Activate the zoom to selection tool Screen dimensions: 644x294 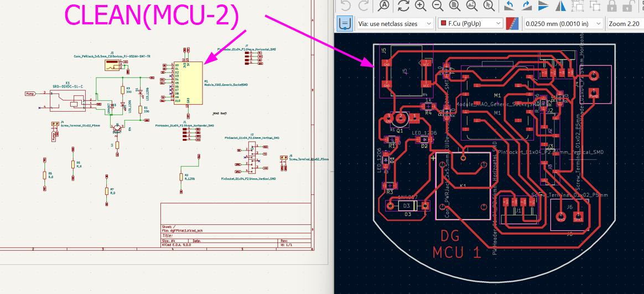[489, 6]
